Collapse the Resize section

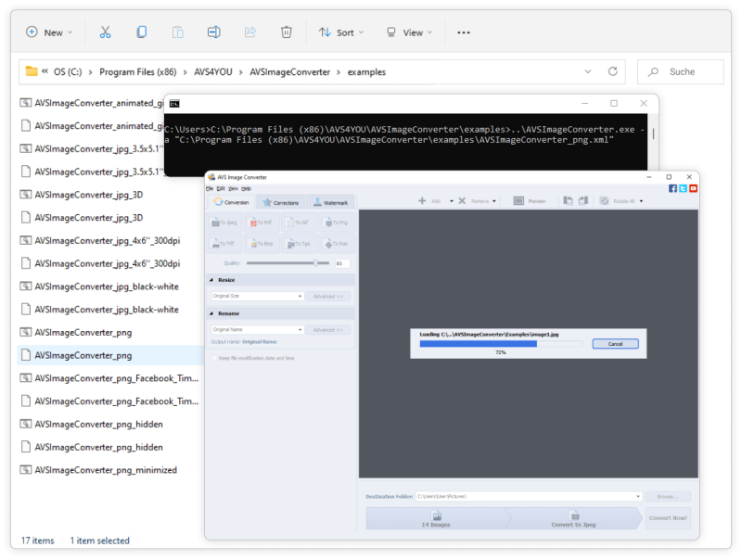[211, 280]
